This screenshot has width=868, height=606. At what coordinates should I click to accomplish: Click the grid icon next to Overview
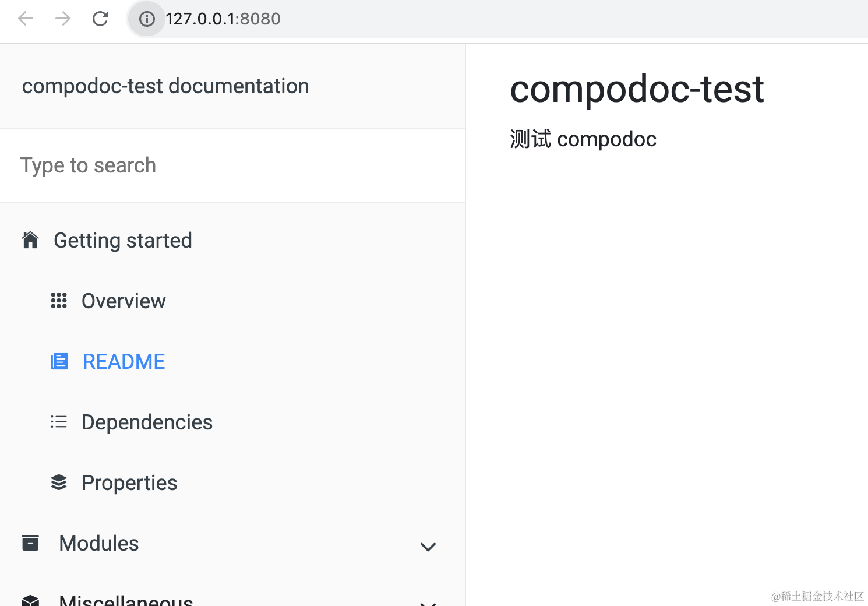coord(59,301)
